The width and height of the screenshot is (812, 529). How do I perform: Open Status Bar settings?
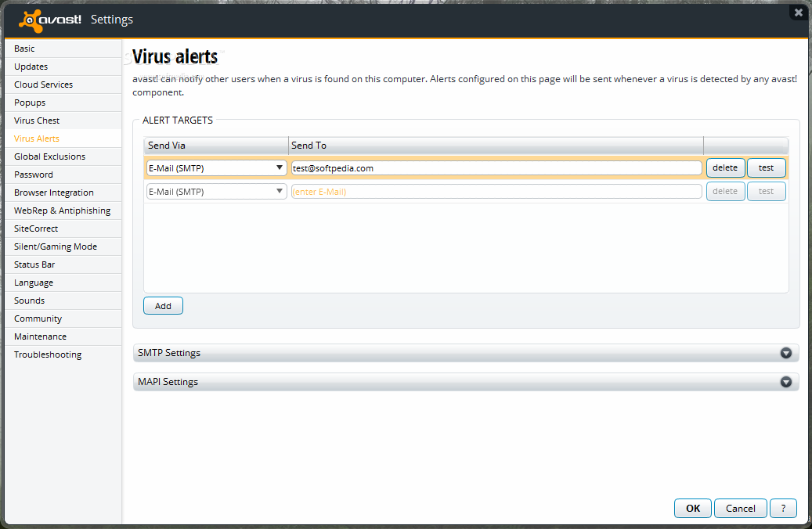coord(63,264)
